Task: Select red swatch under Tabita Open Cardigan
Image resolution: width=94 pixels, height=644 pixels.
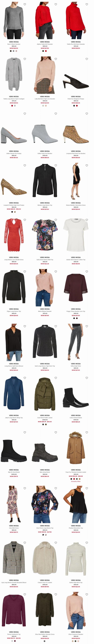Action: coord(12,105)
